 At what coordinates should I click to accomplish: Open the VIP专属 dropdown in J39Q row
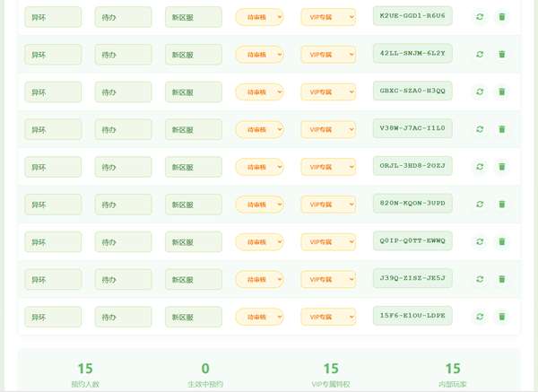(x=328, y=279)
